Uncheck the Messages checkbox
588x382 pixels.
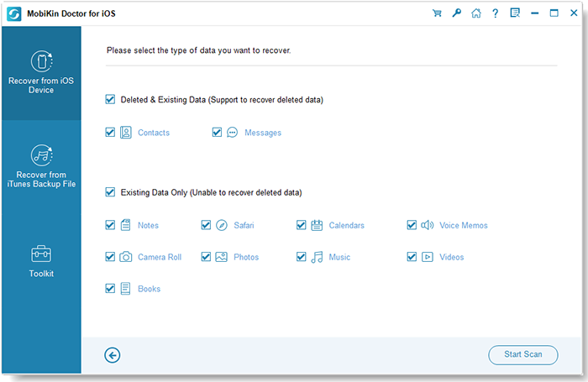coord(217,133)
